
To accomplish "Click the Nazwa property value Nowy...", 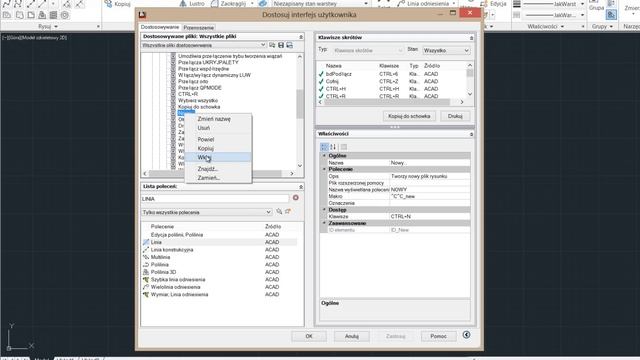I will [x=430, y=162].
